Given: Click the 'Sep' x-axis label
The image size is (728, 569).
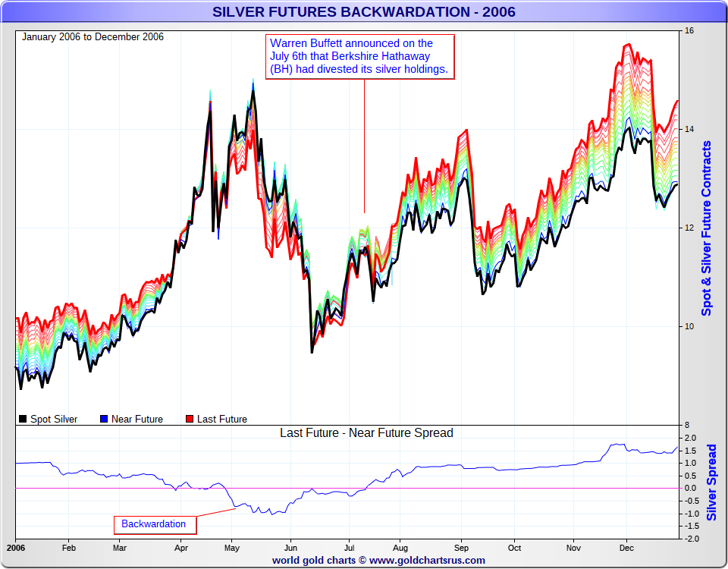Looking at the screenshot, I should tap(461, 548).
